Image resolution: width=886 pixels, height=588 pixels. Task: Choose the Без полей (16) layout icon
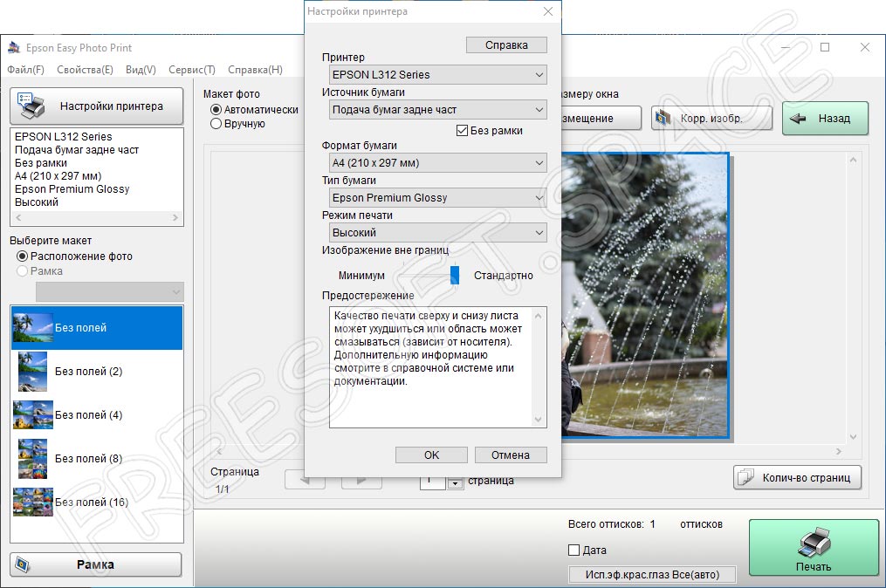[x=33, y=502]
